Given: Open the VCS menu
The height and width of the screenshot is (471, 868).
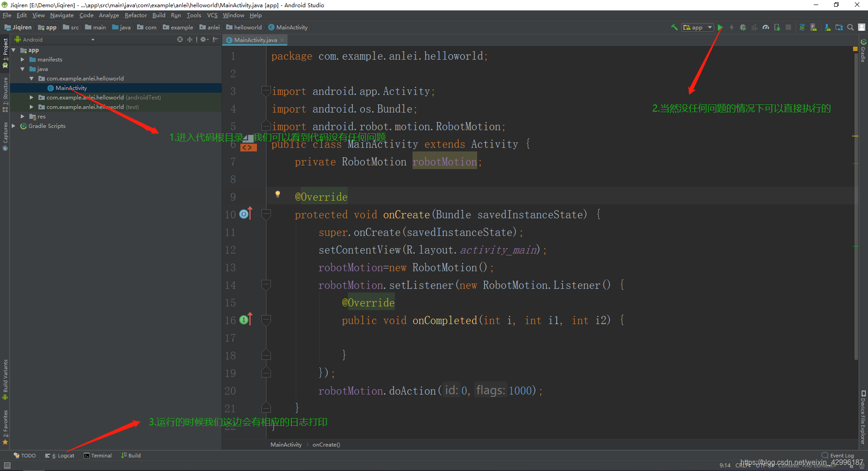Looking at the screenshot, I should pyautogui.click(x=212, y=15).
